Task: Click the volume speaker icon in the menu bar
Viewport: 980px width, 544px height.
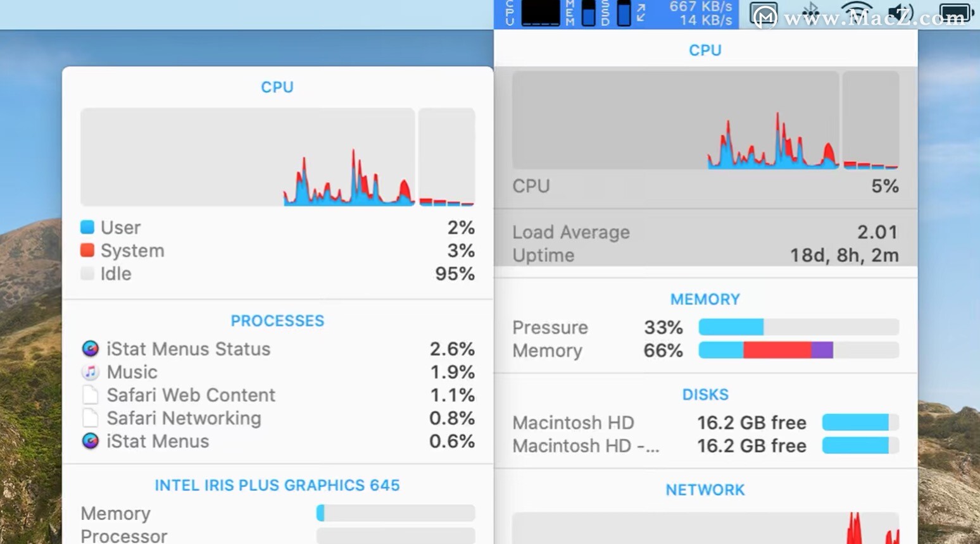Action: click(900, 13)
